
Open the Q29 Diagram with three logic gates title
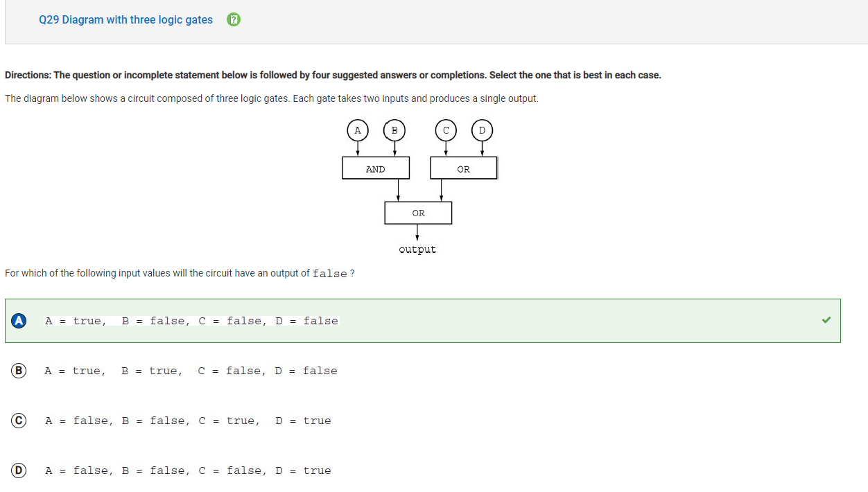(126, 20)
